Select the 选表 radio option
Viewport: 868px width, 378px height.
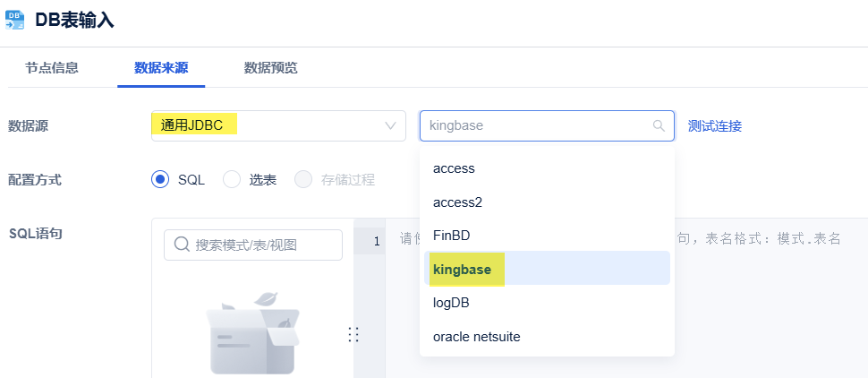click(232, 179)
